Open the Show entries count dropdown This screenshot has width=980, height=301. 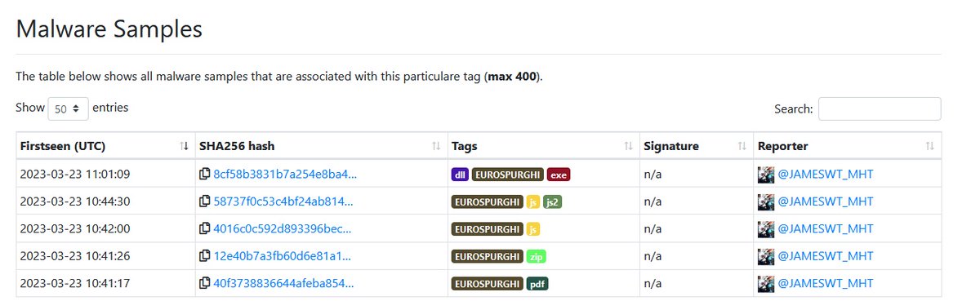click(68, 108)
